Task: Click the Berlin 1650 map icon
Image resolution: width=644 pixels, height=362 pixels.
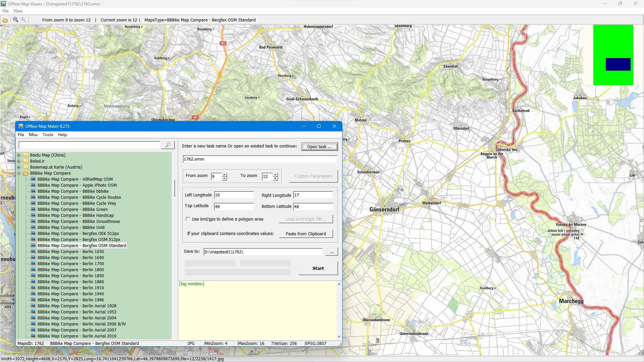Action: click(34, 252)
